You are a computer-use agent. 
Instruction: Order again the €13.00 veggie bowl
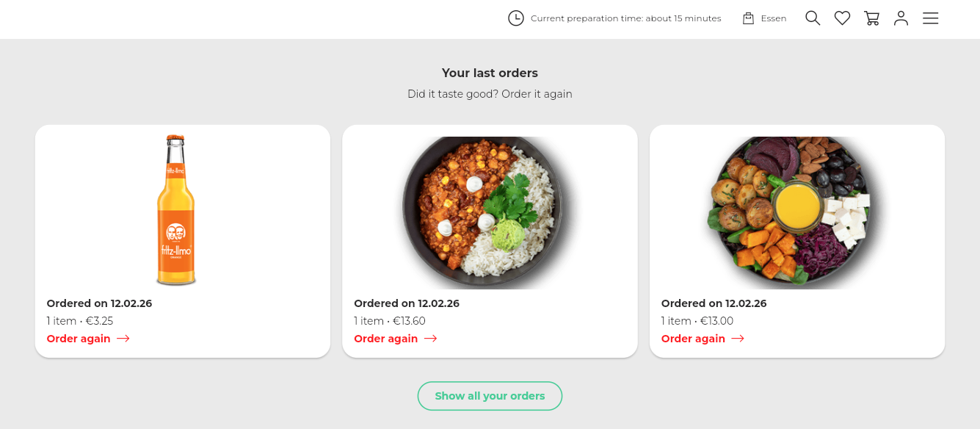pyautogui.click(x=693, y=339)
